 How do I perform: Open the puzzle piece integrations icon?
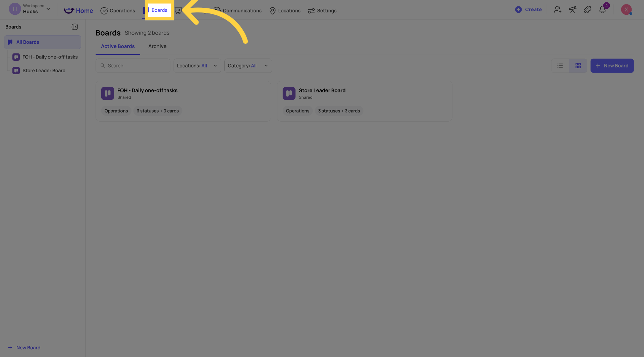pos(587,9)
